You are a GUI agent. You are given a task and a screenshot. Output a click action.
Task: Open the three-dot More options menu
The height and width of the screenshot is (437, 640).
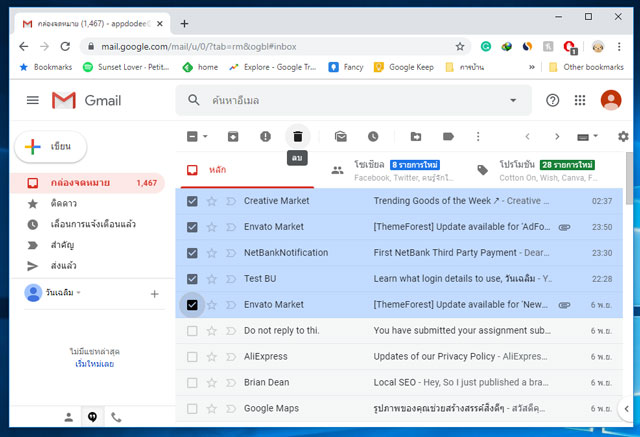pos(478,136)
